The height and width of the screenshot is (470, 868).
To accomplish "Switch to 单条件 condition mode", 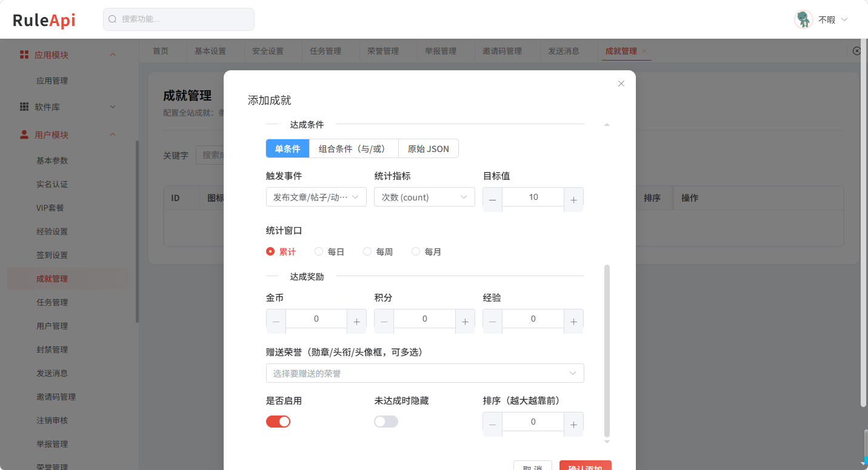I will pyautogui.click(x=288, y=148).
